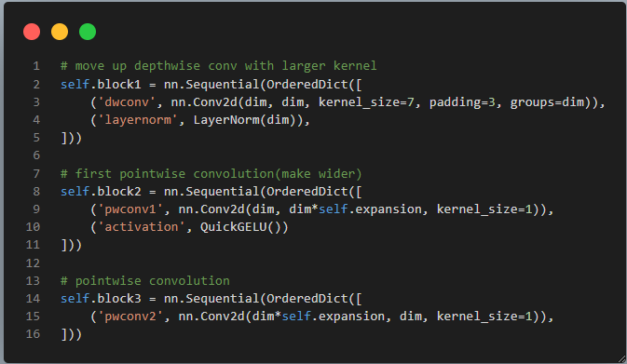Image resolution: width=627 pixels, height=364 pixels.
Task: Click the resize grip at bottom-right corner
Action: coord(621,358)
